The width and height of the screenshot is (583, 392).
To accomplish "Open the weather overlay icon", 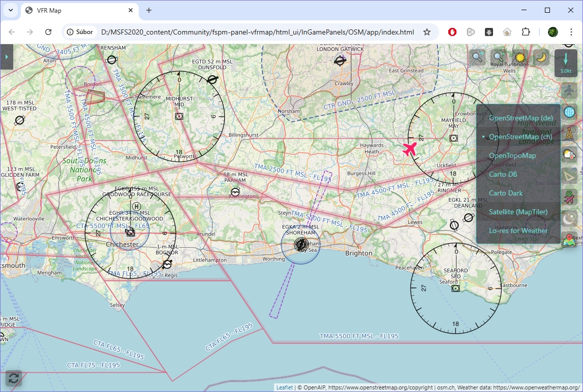I will (x=569, y=154).
